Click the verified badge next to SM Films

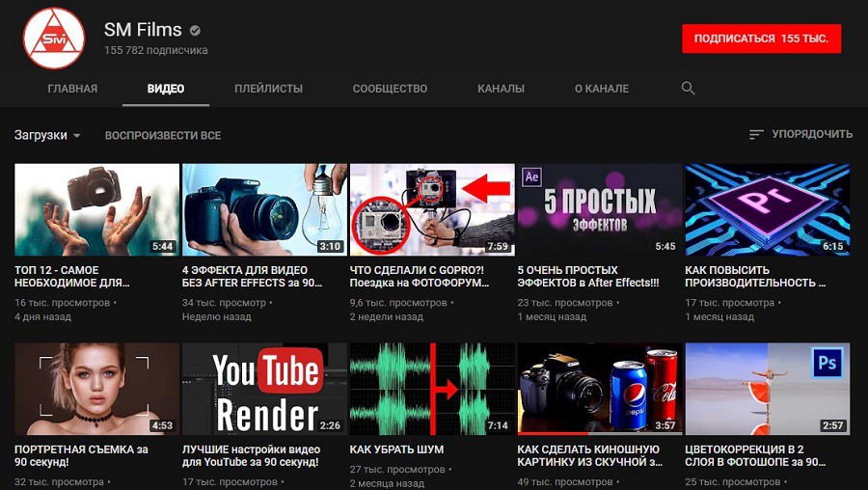pyautogui.click(x=195, y=31)
